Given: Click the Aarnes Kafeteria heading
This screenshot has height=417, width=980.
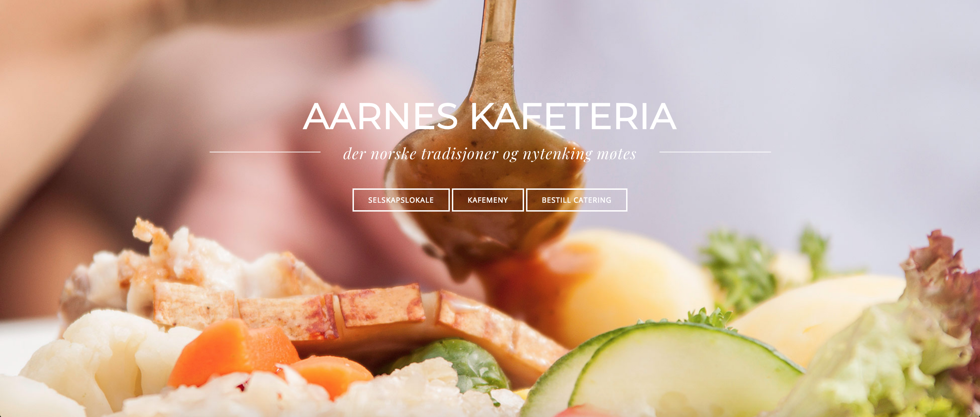Looking at the screenshot, I should click(x=490, y=116).
